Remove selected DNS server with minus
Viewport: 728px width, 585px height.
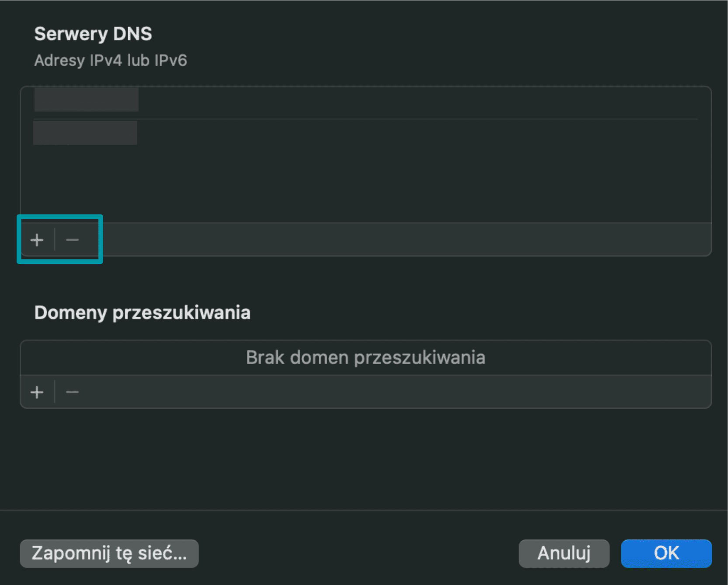tap(72, 240)
